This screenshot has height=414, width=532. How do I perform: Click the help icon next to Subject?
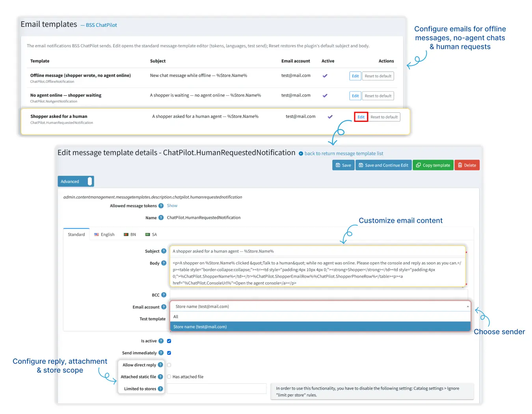tap(164, 251)
